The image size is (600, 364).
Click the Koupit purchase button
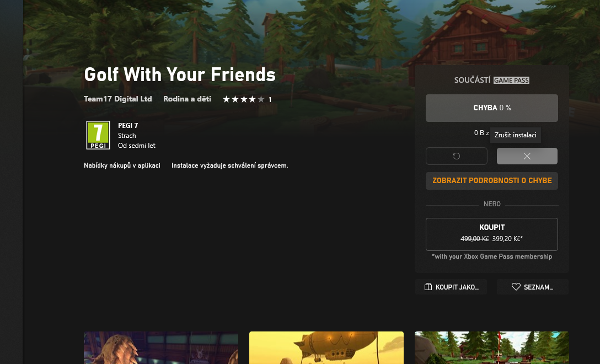click(492, 234)
